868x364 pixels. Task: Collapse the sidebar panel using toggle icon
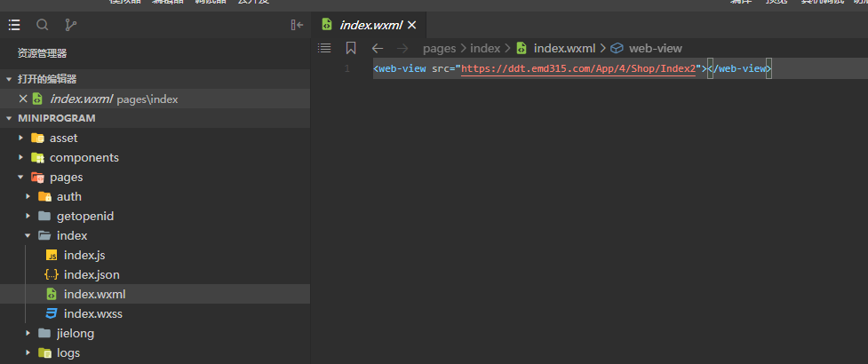tap(297, 25)
